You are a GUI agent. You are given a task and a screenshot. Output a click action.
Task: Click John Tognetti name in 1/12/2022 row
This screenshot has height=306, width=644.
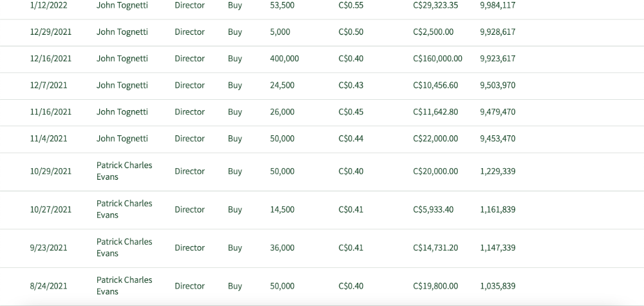click(122, 5)
